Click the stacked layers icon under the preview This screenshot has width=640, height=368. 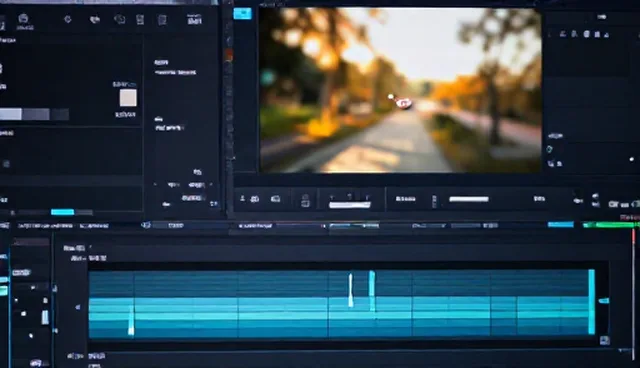(305, 200)
